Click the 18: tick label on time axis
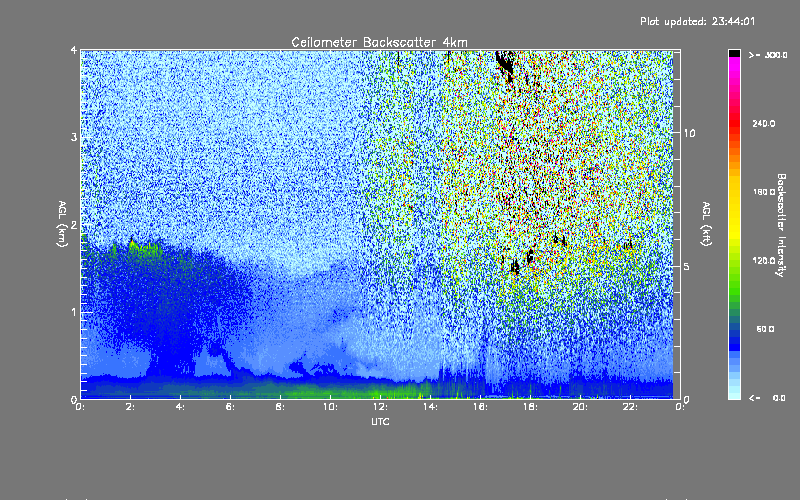 530,407
